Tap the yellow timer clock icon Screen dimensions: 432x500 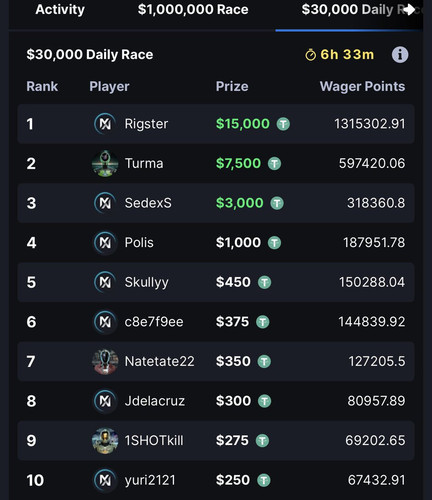310,55
